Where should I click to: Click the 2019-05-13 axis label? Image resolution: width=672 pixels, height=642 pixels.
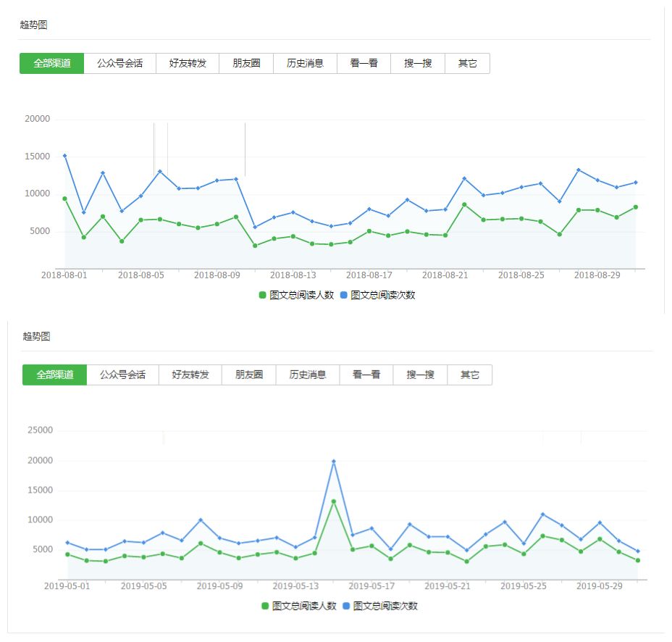pos(295,586)
